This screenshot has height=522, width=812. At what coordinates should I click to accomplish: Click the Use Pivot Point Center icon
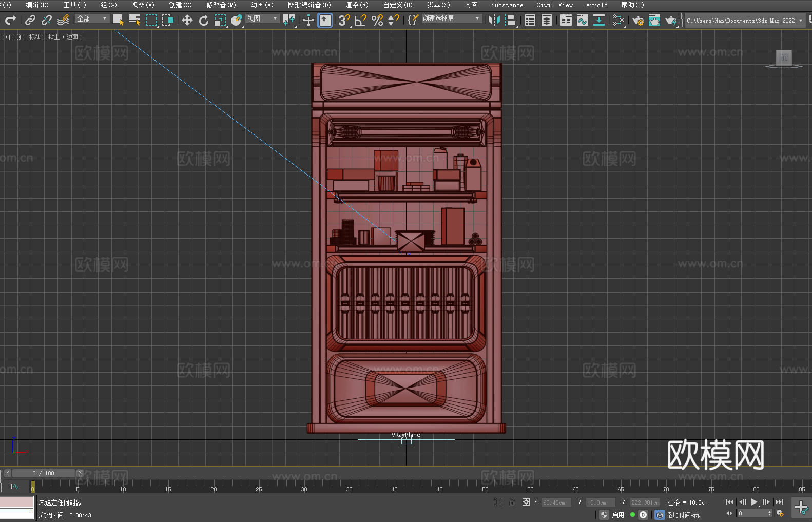tap(289, 20)
